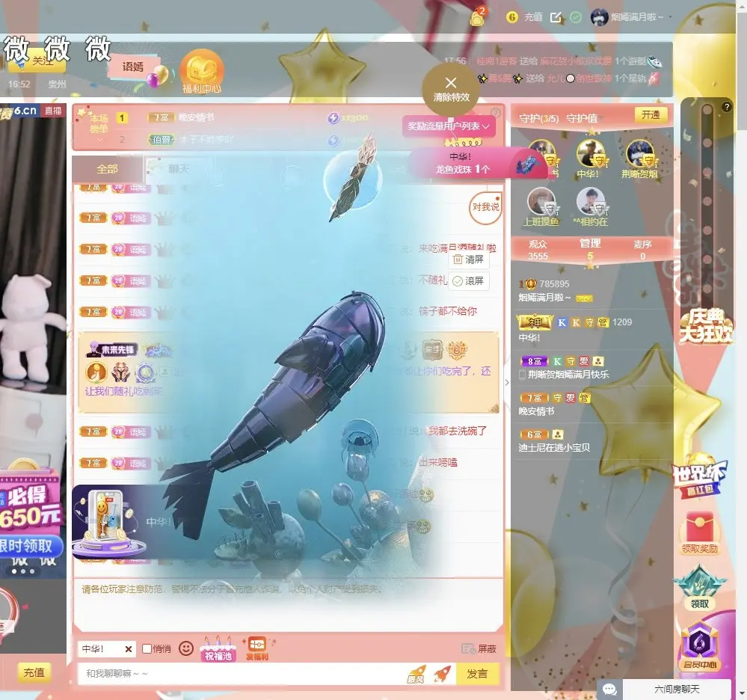Click the 屏蔽 block option
The height and width of the screenshot is (700, 747).
tap(479, 648)
